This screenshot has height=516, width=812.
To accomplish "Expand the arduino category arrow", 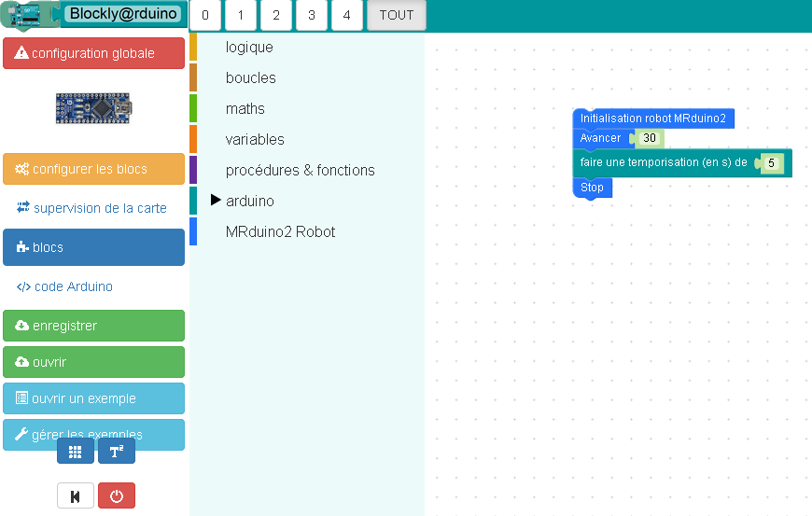I will point(216,201).
